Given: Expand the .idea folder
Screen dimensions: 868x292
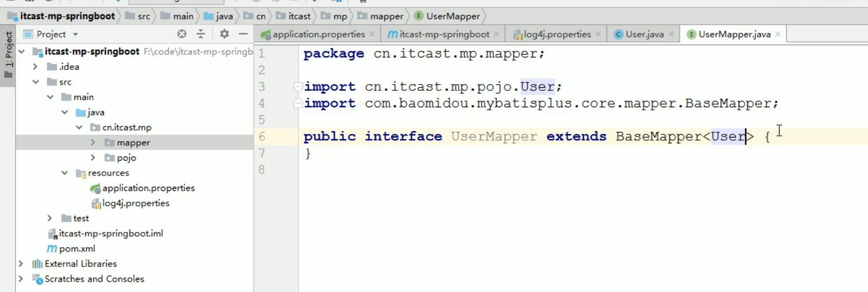Looking at the screenshot, I should click(35, 67).
